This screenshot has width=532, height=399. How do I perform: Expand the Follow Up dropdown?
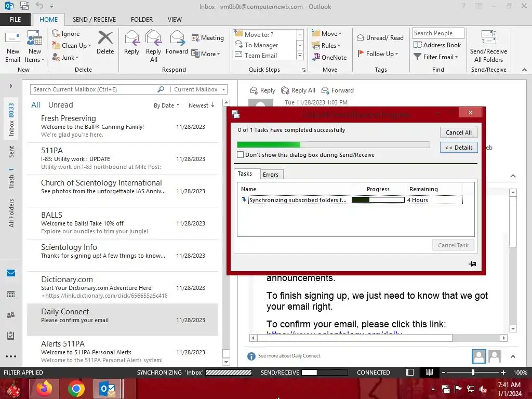[378, 54]
